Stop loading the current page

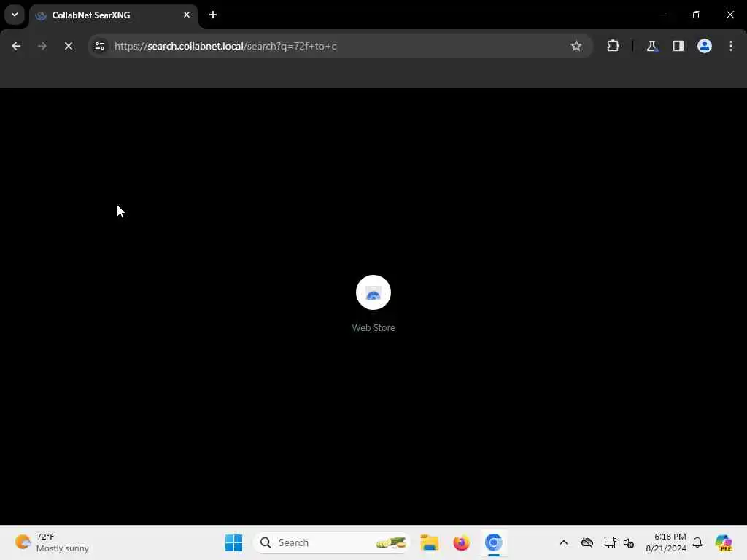click(69, 46)
